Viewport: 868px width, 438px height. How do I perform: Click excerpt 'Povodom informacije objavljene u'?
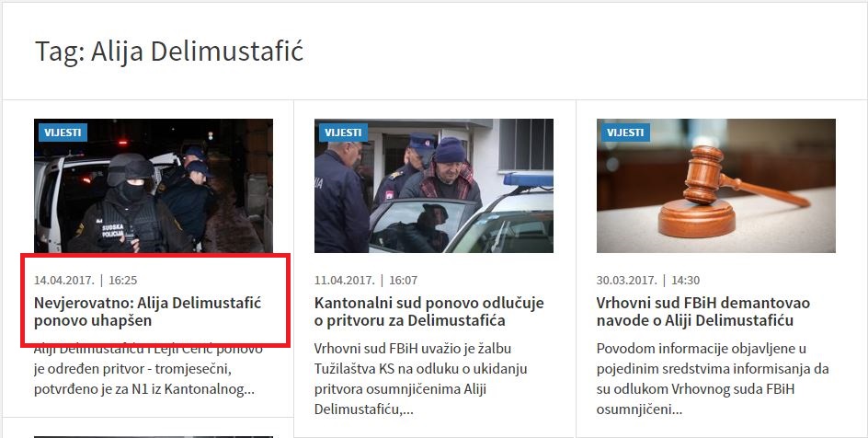[702, 349]
